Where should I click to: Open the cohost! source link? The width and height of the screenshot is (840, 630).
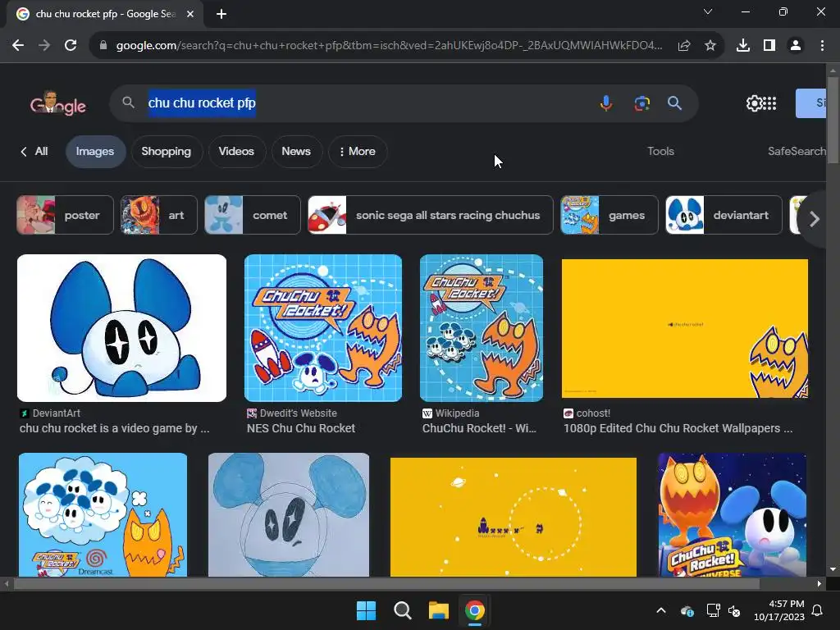tap(587, 413)
